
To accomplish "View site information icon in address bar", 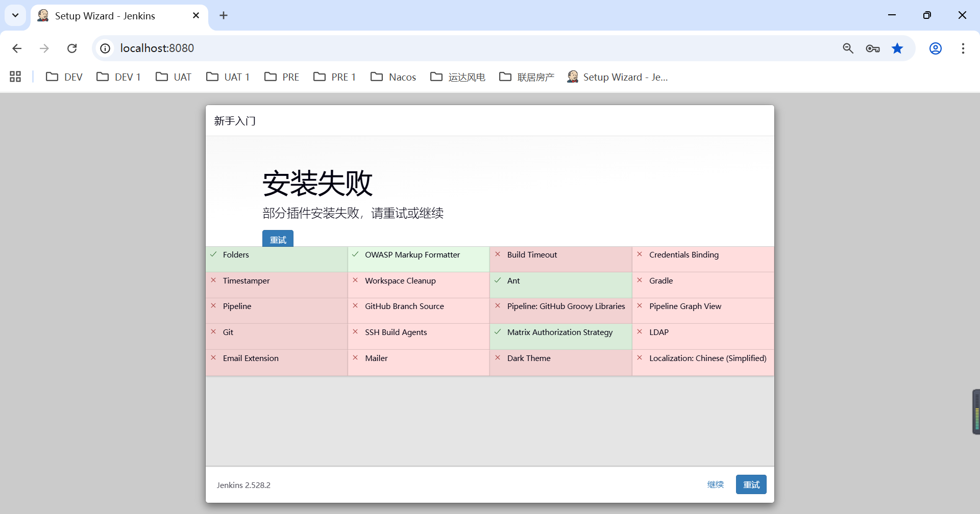I will click(105, 48).
